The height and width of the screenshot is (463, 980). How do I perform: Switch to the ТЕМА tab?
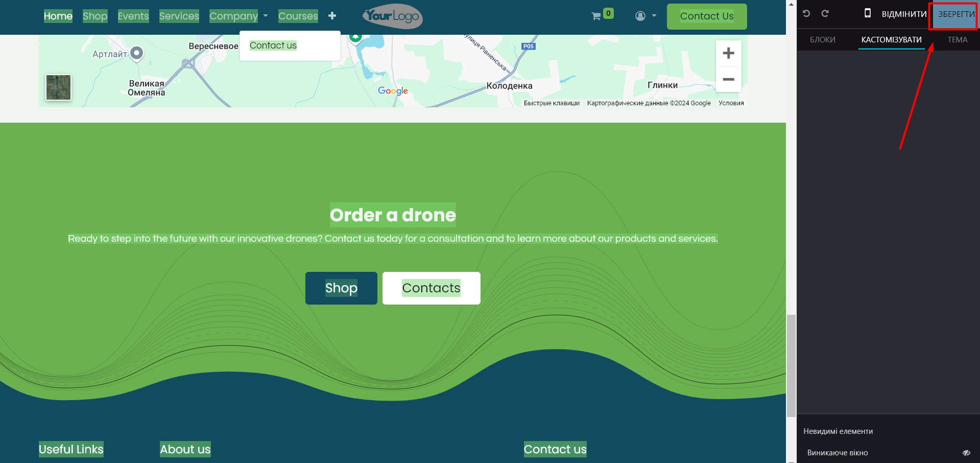[957, 40]
